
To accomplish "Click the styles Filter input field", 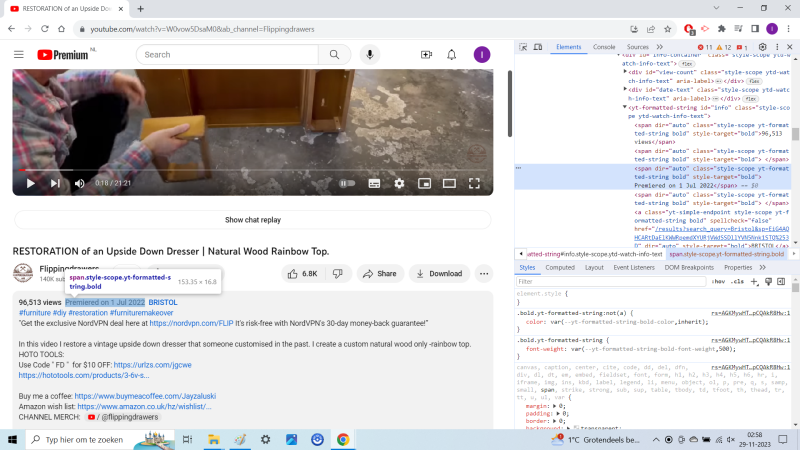I will click(x=610, y=282).
